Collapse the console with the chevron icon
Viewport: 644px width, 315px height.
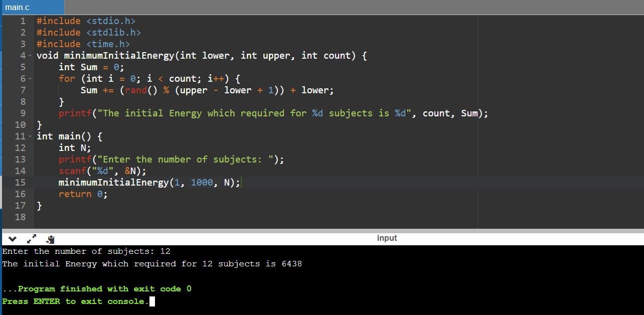pyautogui.click(x=13, y=239)
